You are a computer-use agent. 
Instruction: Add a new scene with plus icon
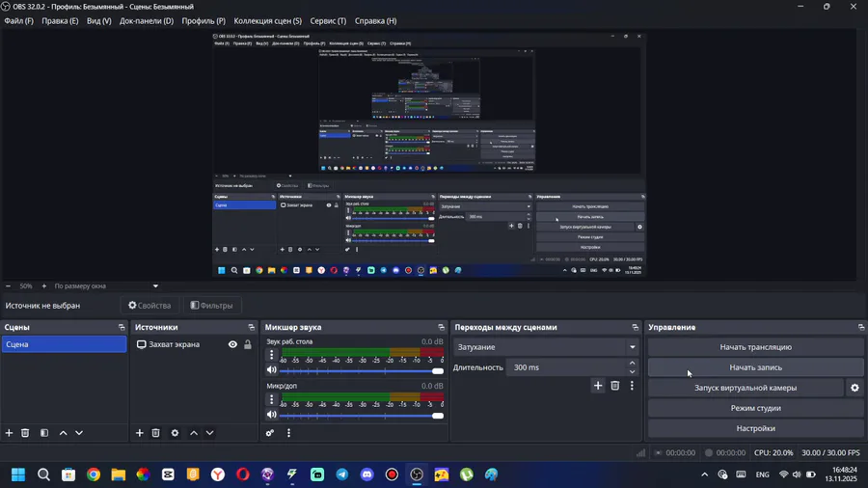coord(9,433)
